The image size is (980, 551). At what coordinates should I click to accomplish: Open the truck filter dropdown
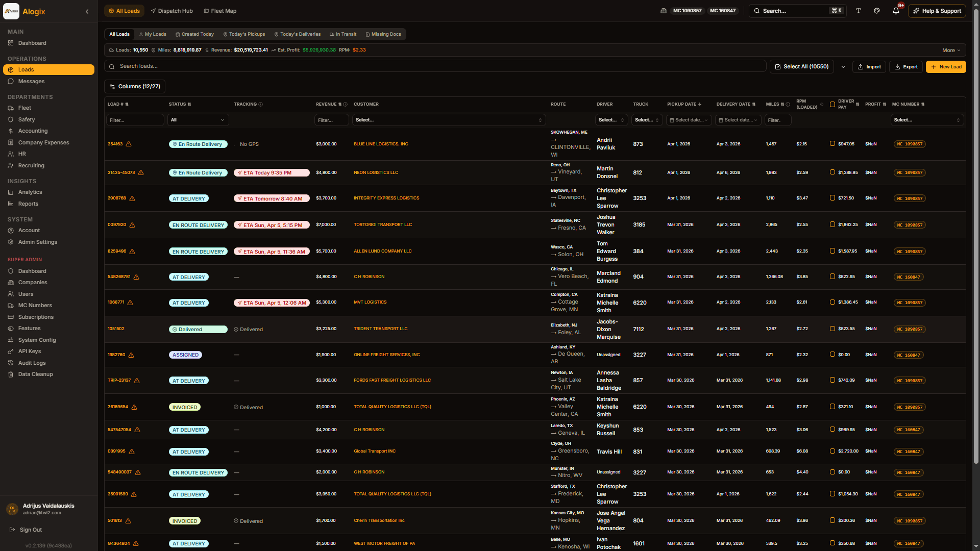647,120
